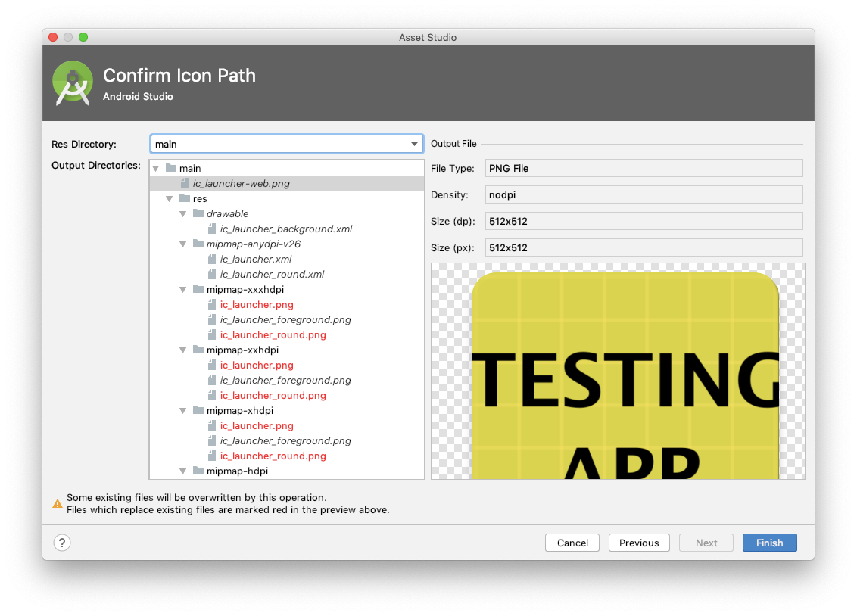Click the warning icon next to the overwrite message
This screenshot has width=857, height=616.
(x=58, y=503)
